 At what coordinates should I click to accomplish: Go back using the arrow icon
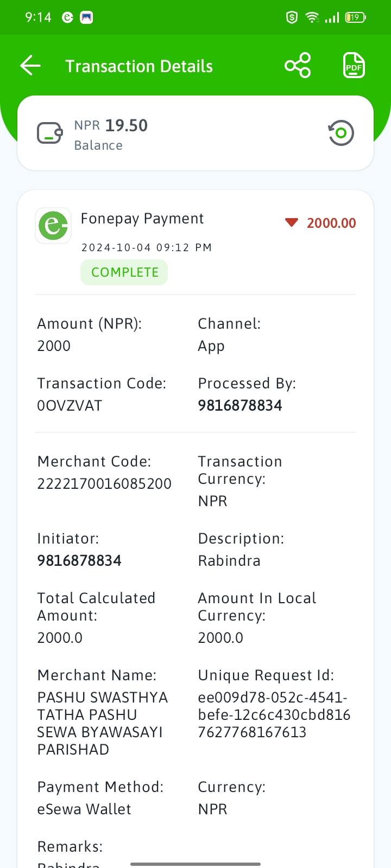[30, 66]
